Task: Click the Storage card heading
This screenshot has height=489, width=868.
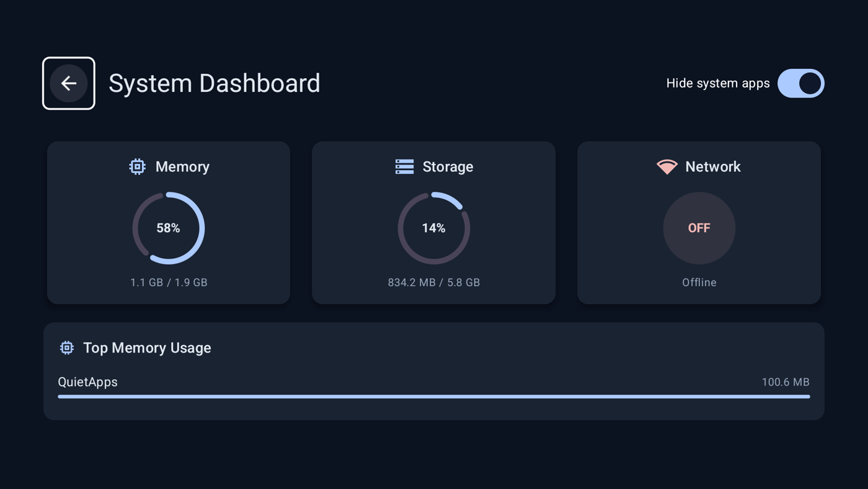Action: (x=448, y=166)
